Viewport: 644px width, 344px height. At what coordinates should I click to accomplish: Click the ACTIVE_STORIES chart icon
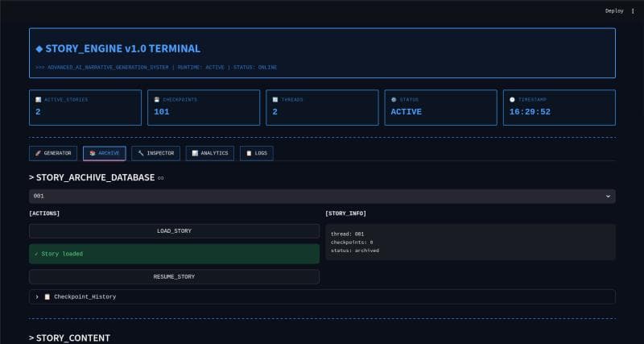[x=38, y=99]
